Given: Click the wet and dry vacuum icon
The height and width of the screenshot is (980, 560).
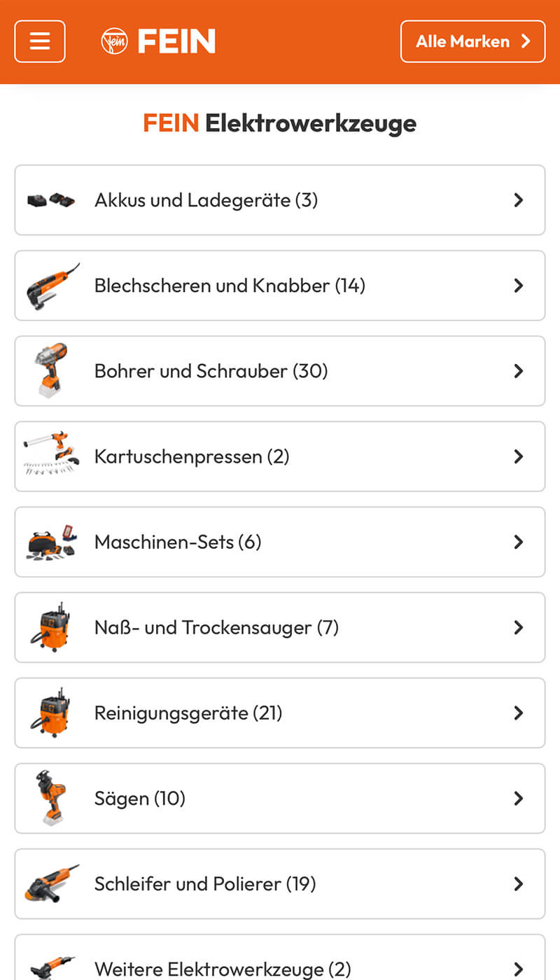Looking at the screenshot, I should (x=51, y=627).
